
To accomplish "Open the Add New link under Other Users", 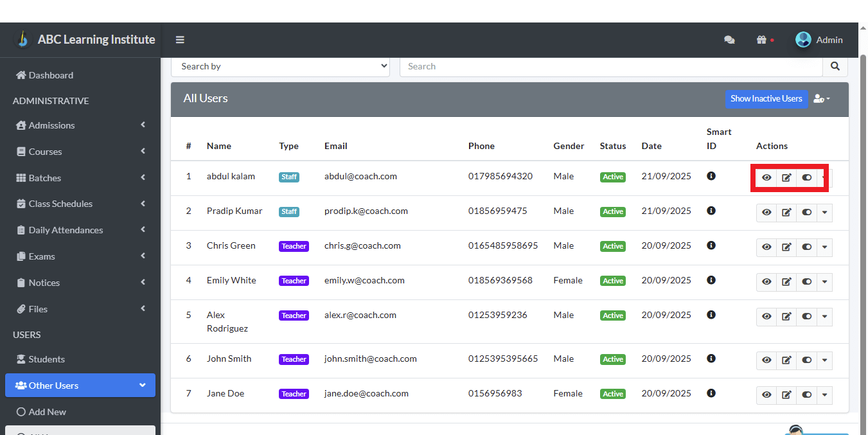I will pos(47,412).
